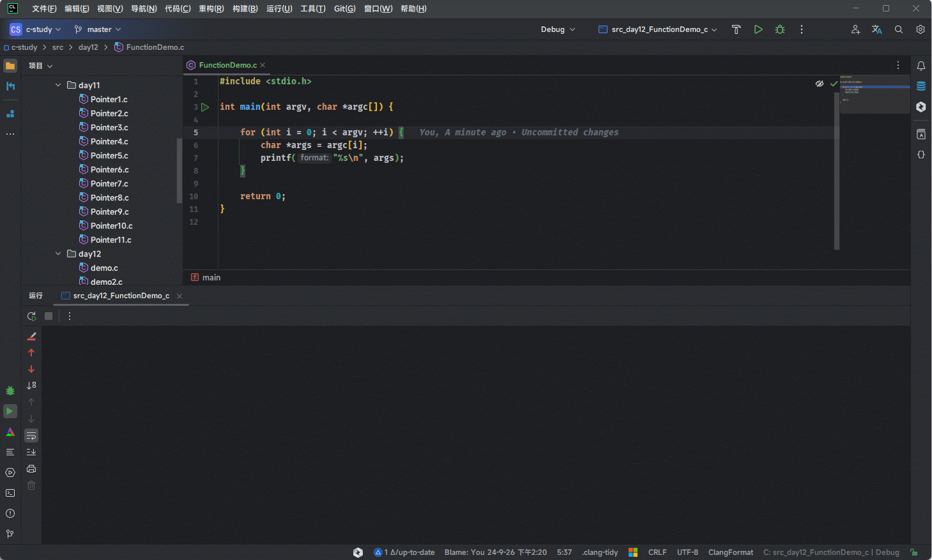Open the Search Everywhere magnifier

[x=898, y=29]
